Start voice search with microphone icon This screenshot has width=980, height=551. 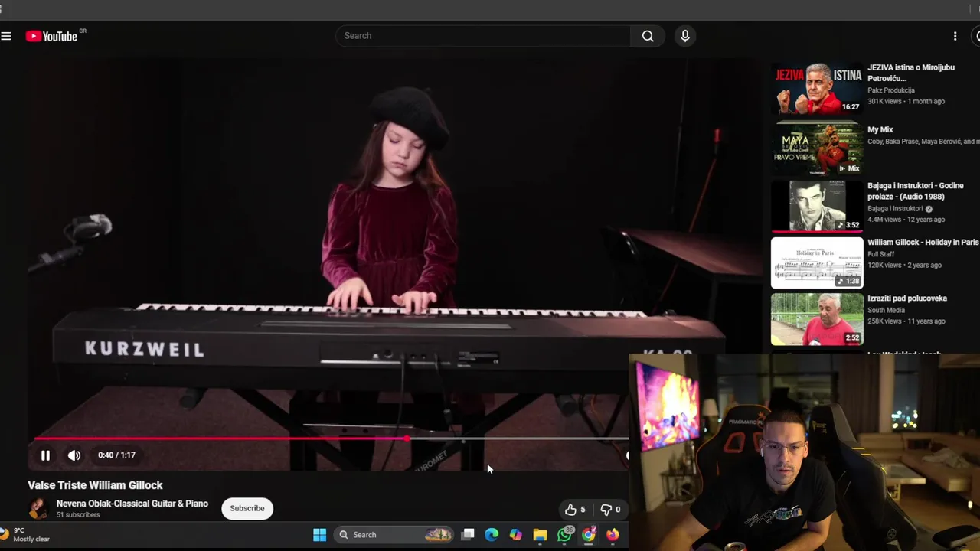[x=685, y=36]
